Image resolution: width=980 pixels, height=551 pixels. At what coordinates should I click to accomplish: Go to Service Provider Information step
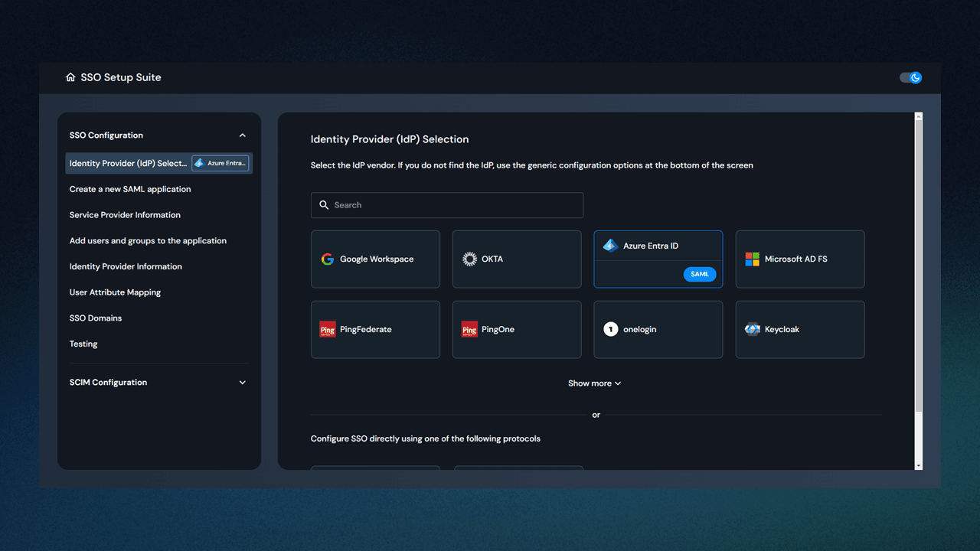(125, 215)
